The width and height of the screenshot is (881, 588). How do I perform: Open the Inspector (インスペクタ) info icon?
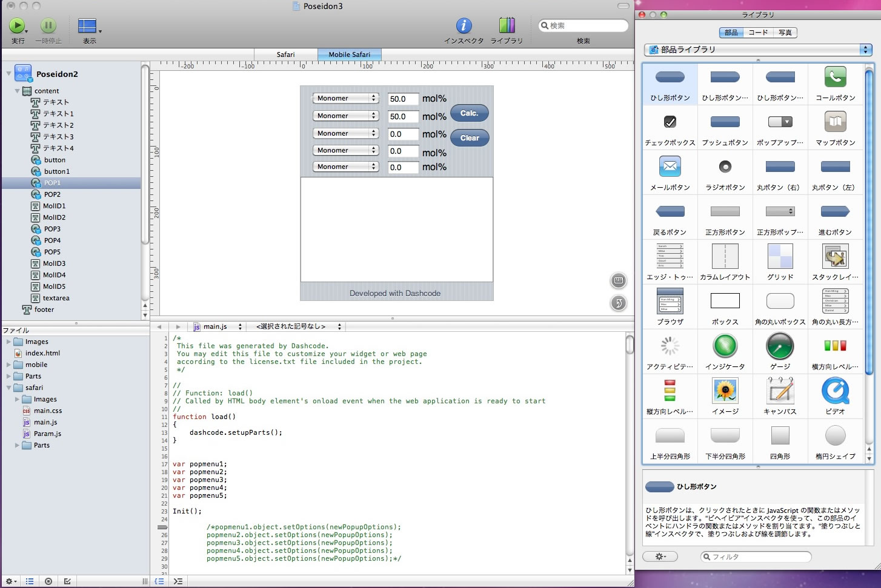(464, 25)
